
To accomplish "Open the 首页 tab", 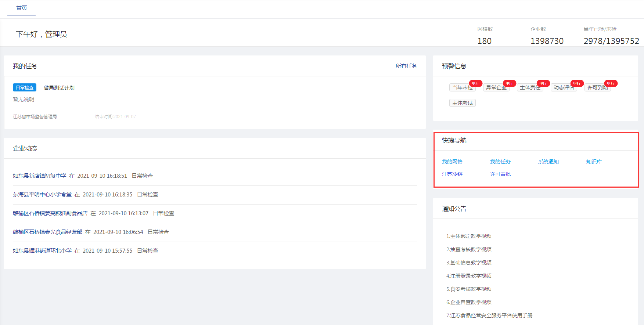I will point(21,8).
